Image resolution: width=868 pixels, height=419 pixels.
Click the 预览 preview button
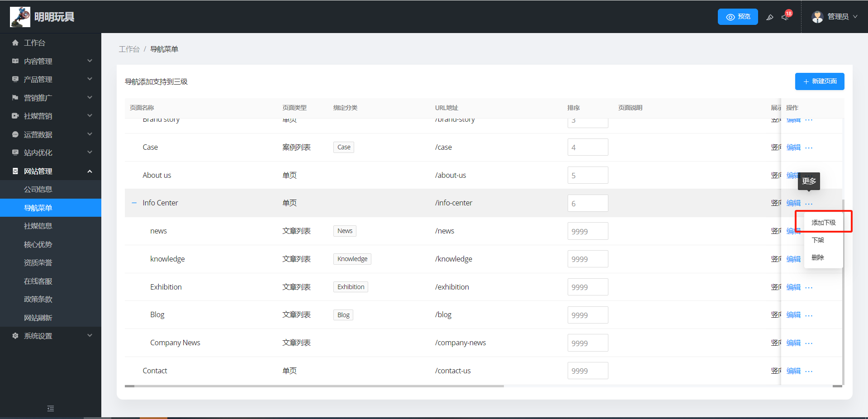click(738, 17)
